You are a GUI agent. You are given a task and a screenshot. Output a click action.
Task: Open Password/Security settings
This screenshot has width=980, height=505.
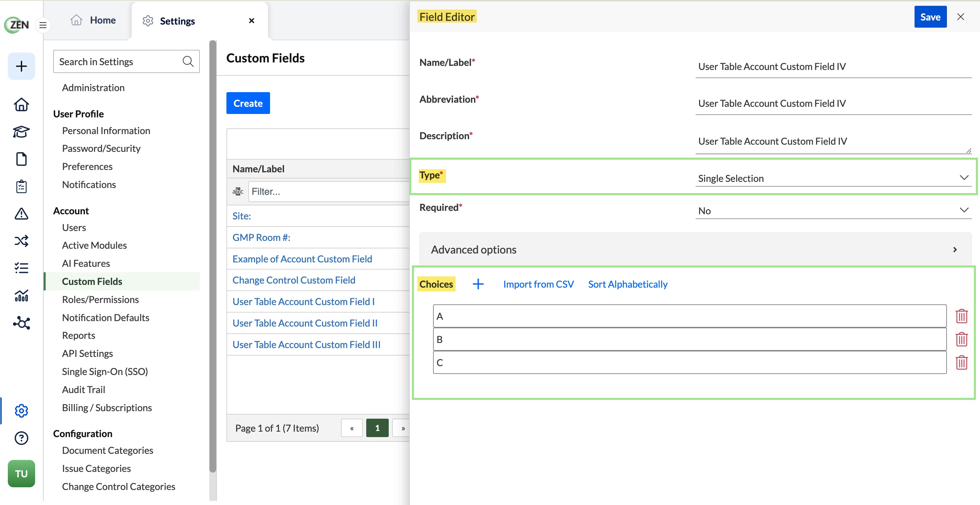click(x=101, y=148)
